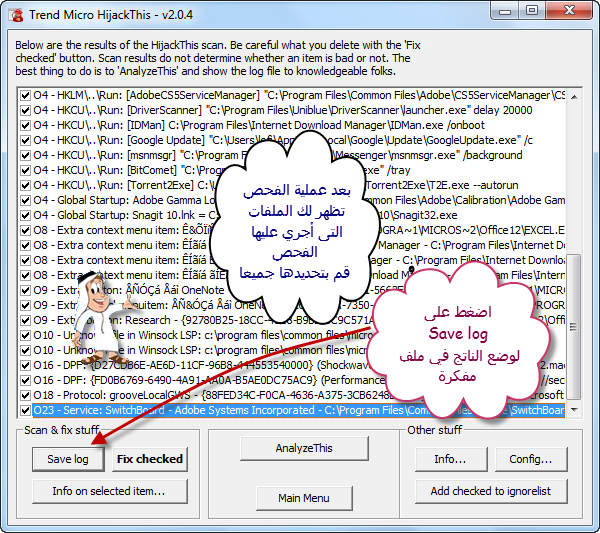
Task: Uncheck the Adobe Gamma Global Startup checkbox
Action: (25, 200)
